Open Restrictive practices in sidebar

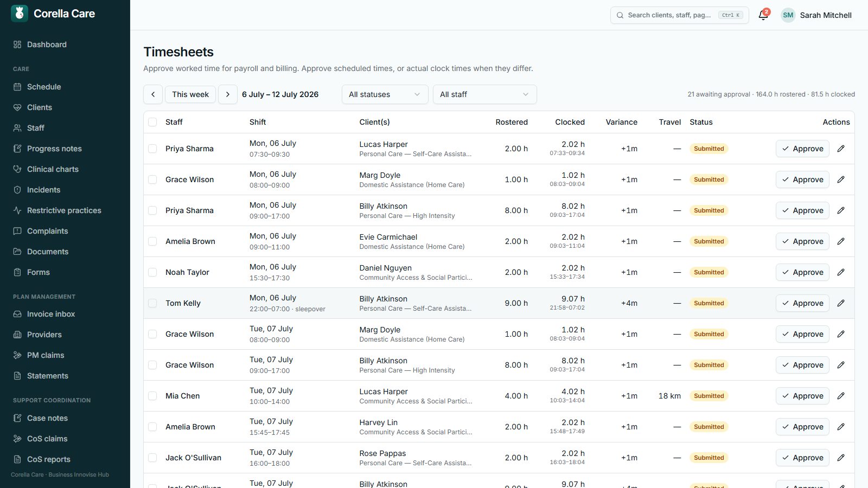pyautogui.click(x=65, y=210)
